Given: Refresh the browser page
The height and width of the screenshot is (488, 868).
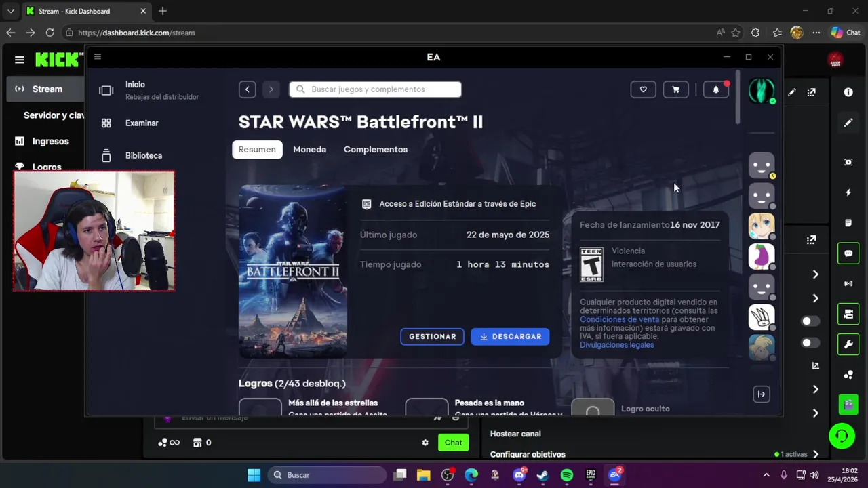Looking at the screenshot, I should tap(50, 32).
